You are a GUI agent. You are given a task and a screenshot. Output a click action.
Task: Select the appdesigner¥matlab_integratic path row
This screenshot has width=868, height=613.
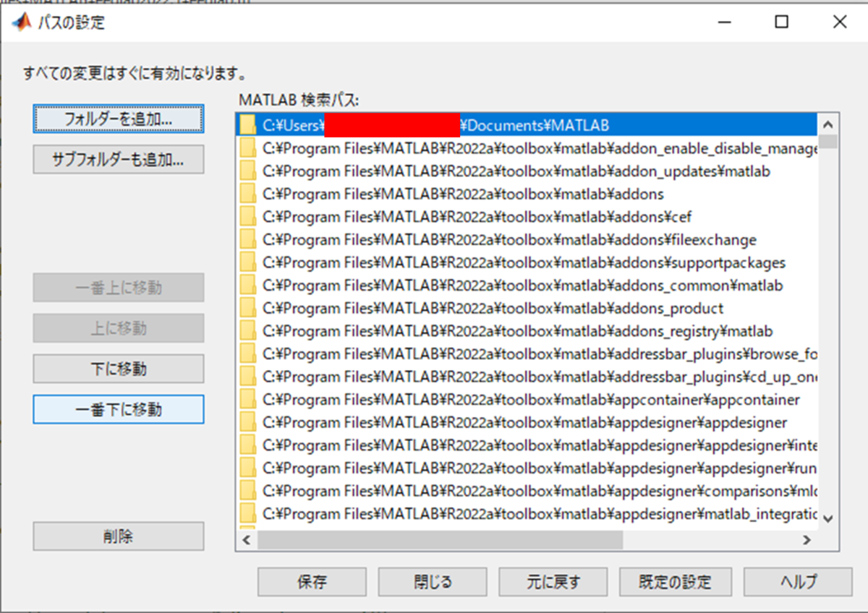click(x=528, y=514)
